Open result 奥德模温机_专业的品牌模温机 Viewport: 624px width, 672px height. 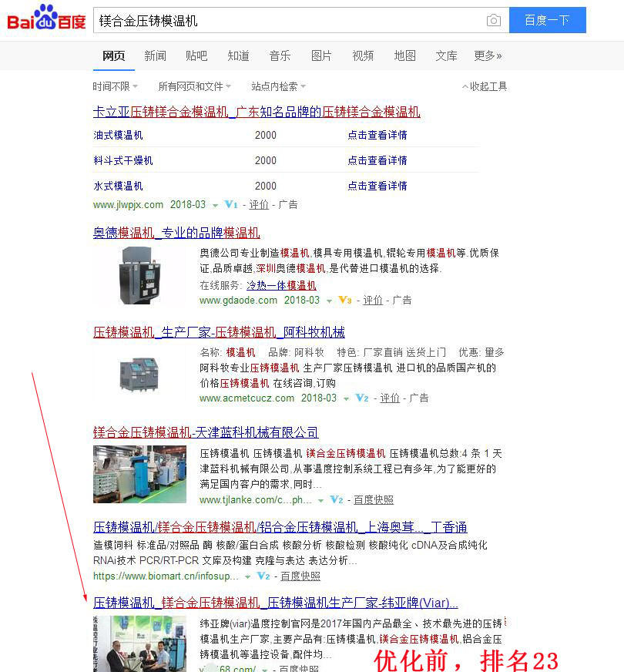pos(176,233)
